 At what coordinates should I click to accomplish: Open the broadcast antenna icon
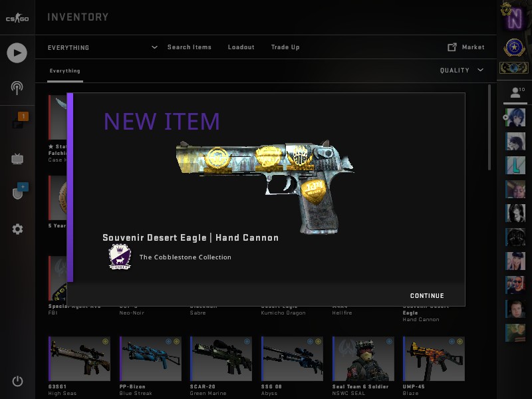(x=17, y=88)
